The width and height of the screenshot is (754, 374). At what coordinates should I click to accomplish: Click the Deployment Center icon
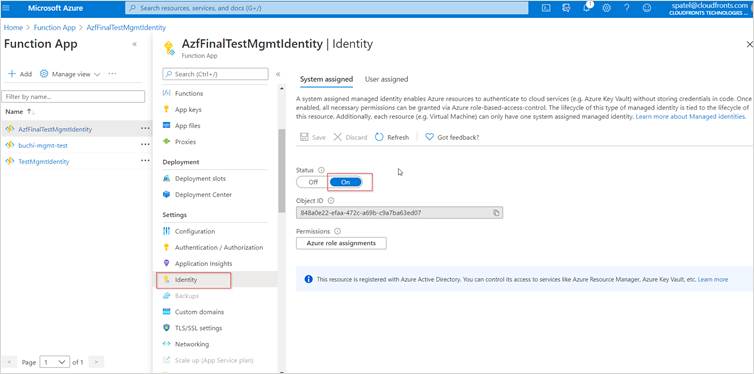point(167,194)
